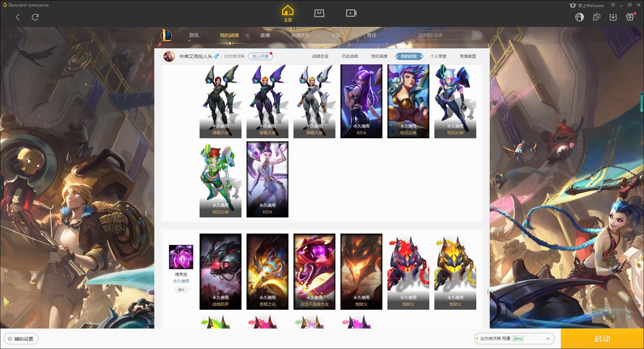Click the 找人开黑 button
The height and width of the screenshot is (349, 644).
(x=261, y=56)
